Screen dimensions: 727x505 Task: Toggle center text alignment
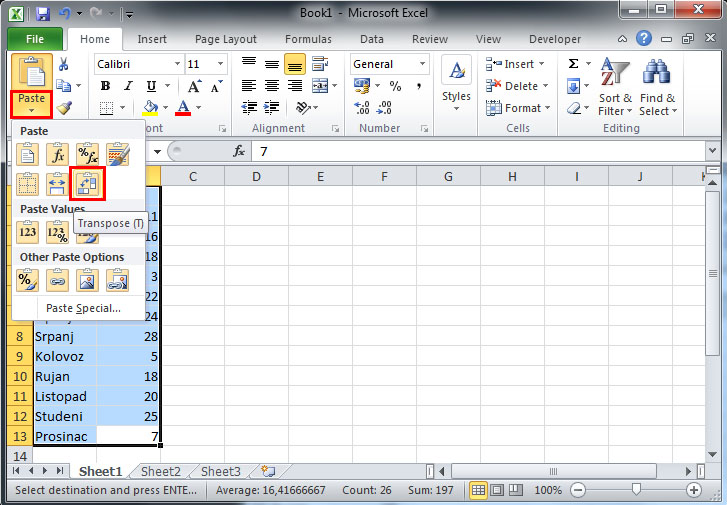[271, 86]
